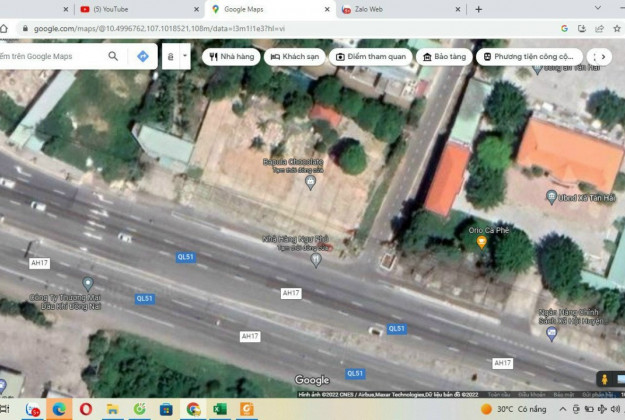Screen dimensions: 625x420
Task: Open the orange G app on taskbar
Action: pos(246,409)
